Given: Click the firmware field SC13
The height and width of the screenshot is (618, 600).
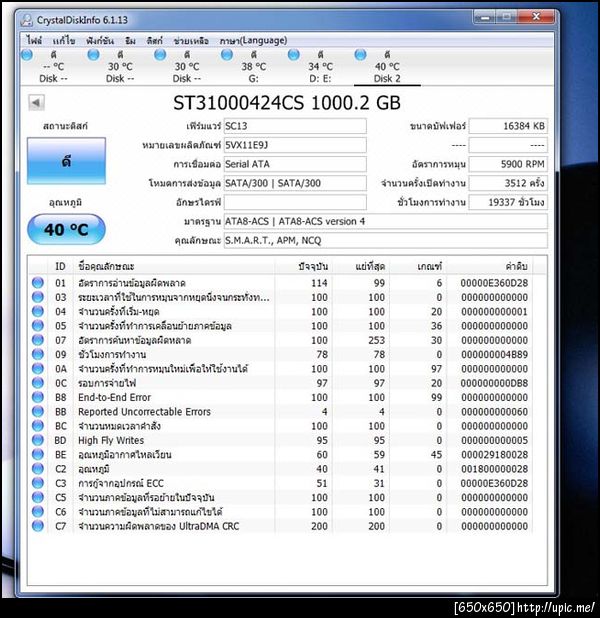Looking at the screenshot, I should click(295, 126).
